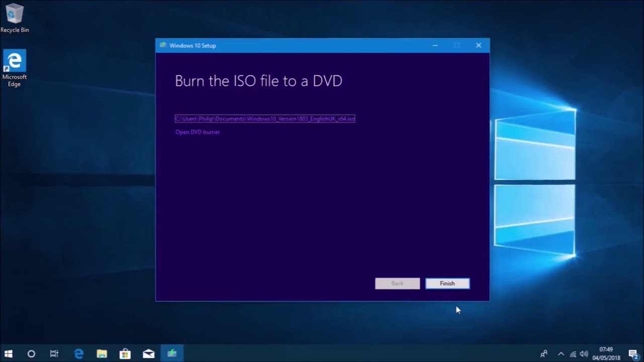The image size is (644, 362).
Task: Open the People icon in system tray
Action: pyautogui.click(x=544, y=353)
